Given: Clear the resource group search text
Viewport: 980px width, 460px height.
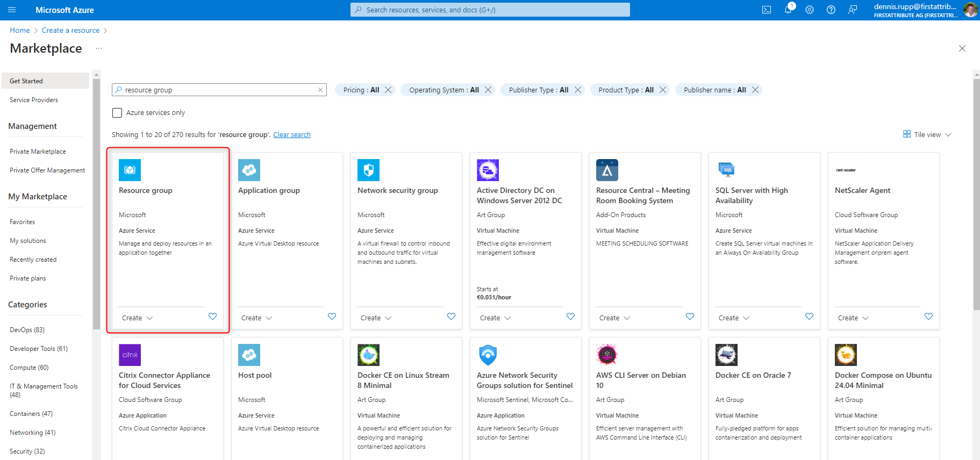Looking at the screenshot, I should tap(320, 90).
